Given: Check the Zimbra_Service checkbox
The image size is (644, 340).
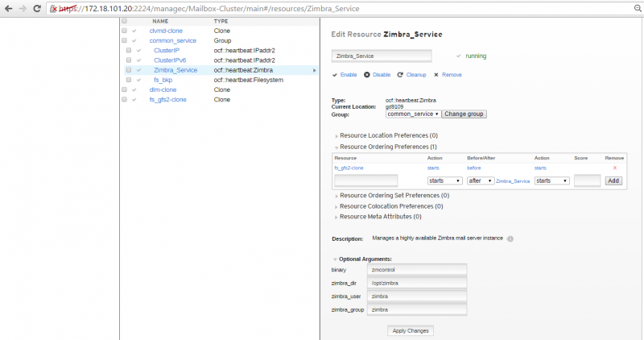Looking at the screenshot, I should 129,70.
